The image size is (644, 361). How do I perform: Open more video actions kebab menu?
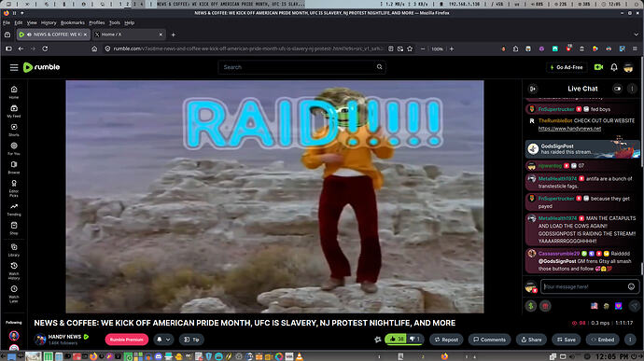(630, 340)
